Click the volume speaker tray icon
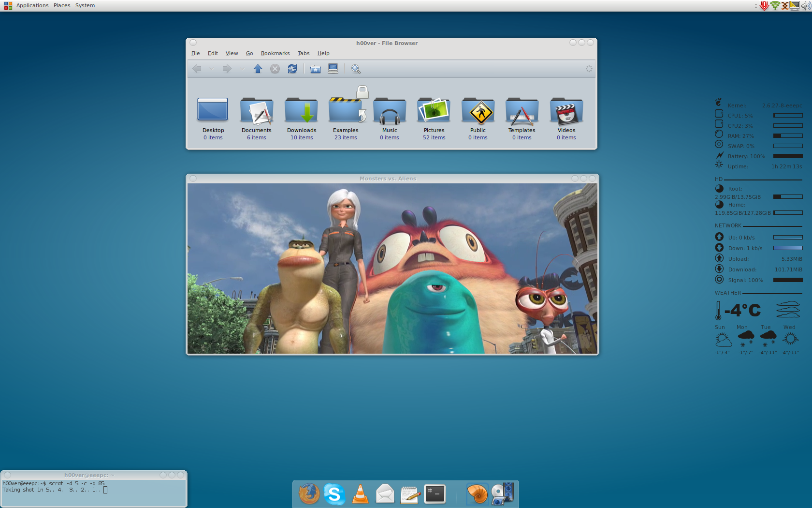812x508 pixels. 806,6
